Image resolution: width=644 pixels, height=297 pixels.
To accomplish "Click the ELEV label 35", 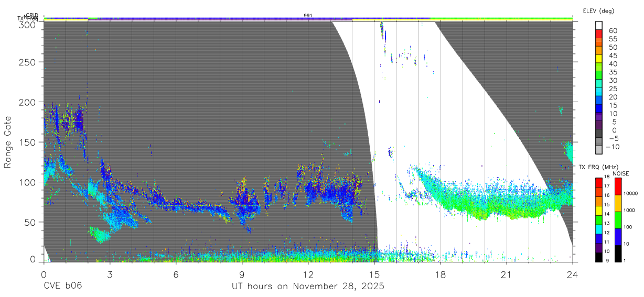I will pos(613,72).
